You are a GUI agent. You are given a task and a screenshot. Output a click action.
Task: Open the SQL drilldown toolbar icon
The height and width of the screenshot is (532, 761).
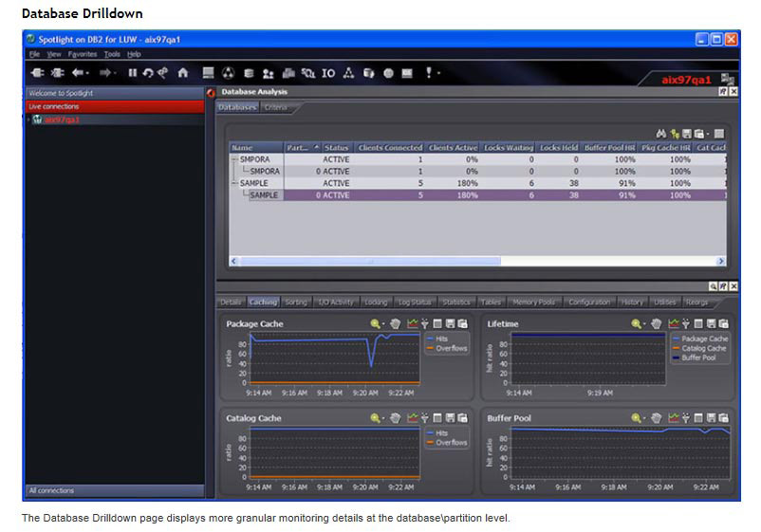tap(307, 73)
